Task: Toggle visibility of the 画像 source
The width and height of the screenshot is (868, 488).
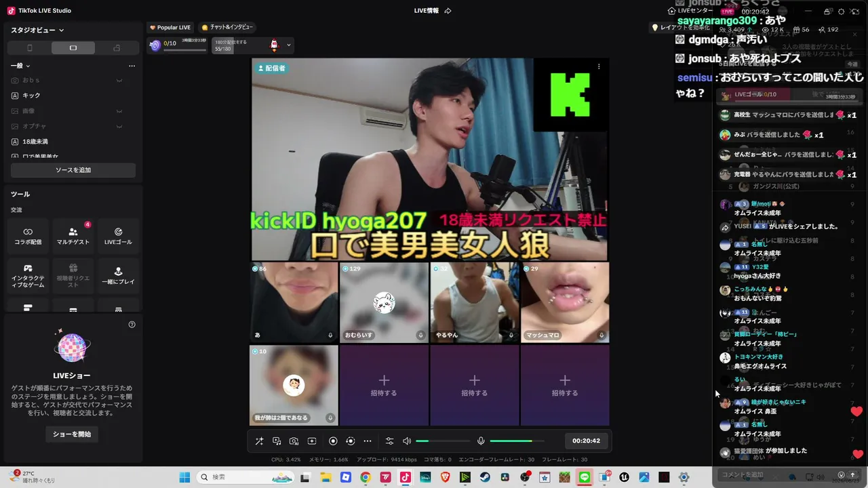Action: [119, 111]
